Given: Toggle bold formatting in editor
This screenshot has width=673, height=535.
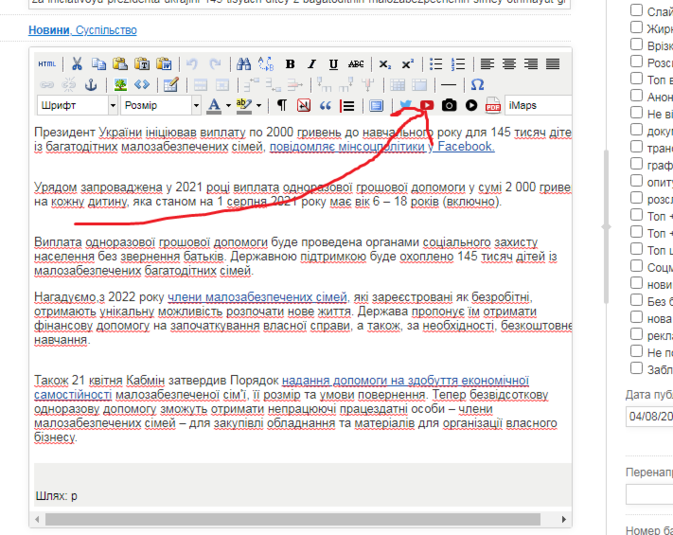Looking at the screenshot, I should click(x=290, y=64).
